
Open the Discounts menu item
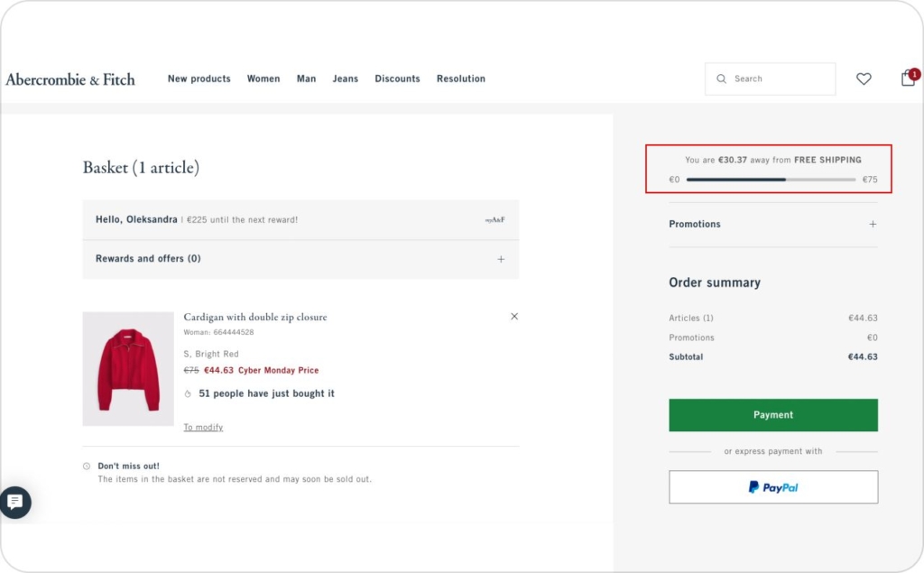tap(397, 79)
